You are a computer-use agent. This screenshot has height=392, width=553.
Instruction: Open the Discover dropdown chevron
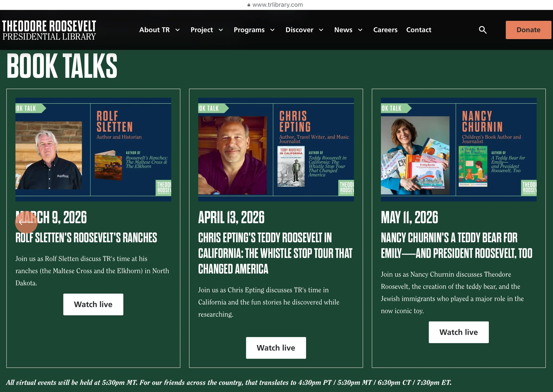click(x=321, y=30)
